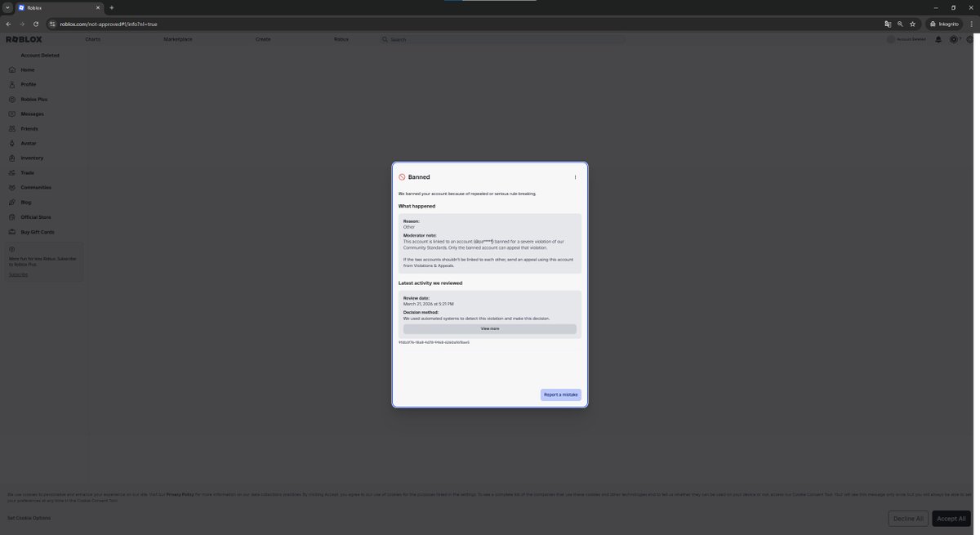Click the Buy Gift Cards icon

[12, 232]
